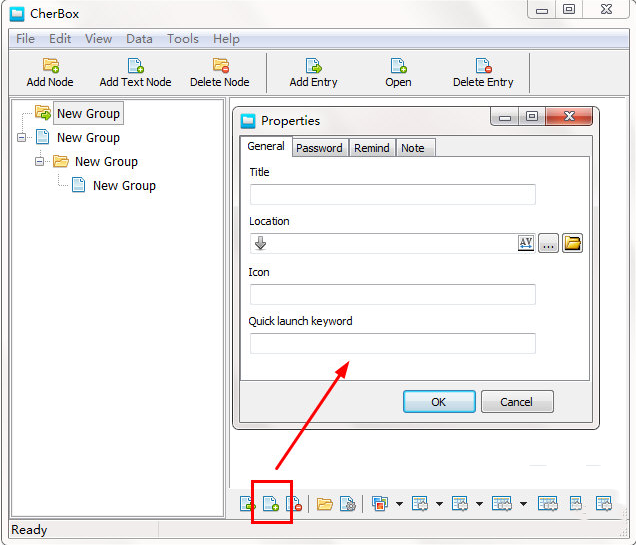Switch to the Password tab
Screen dimensions: 636x545
click(x=319, y=148)
